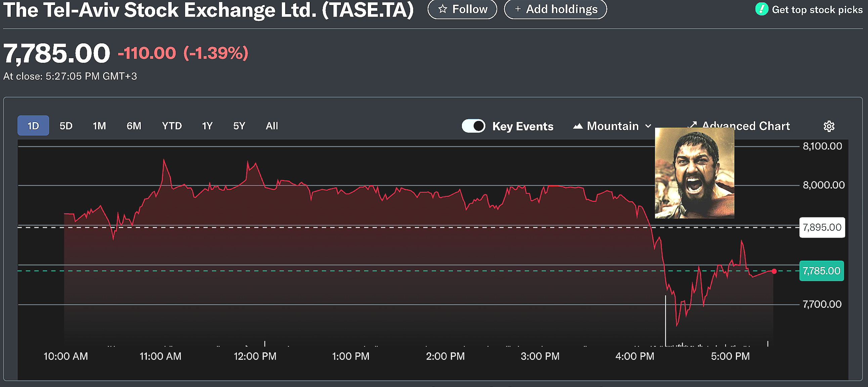Select the 5Y time range

pyautogui.click(x=239, y=126)
